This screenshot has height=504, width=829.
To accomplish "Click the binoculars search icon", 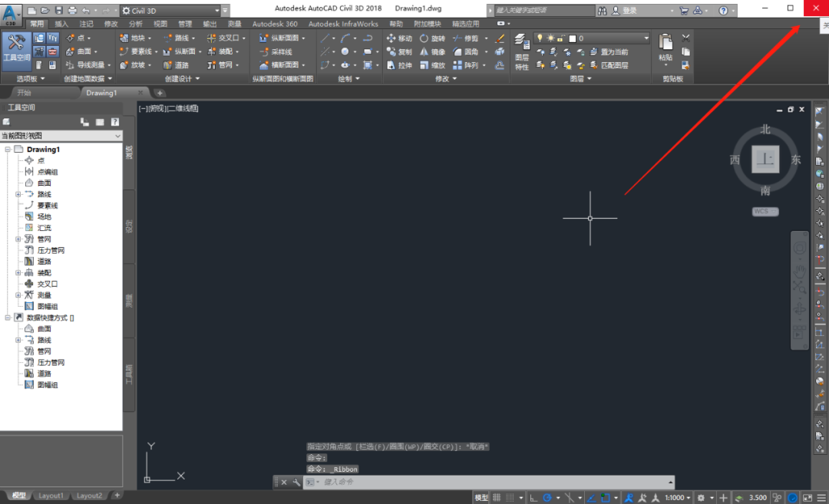I will click(x=603, y=10).
